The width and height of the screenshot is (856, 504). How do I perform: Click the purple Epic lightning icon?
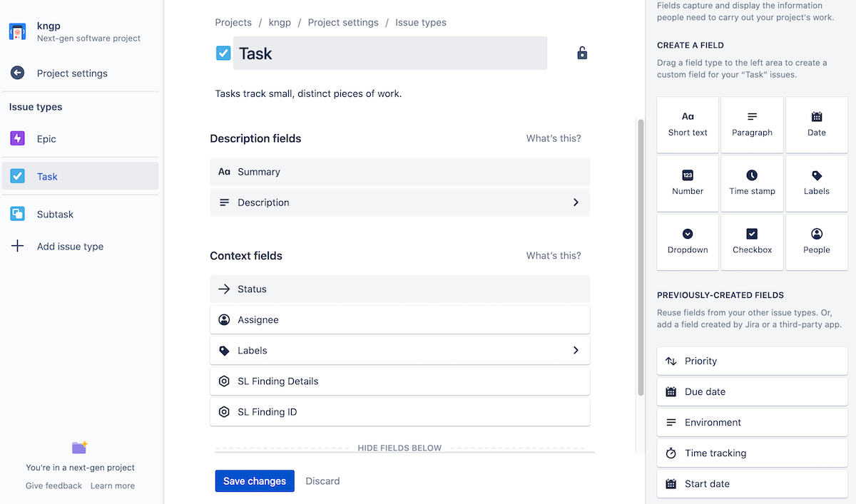coord(17,139)
